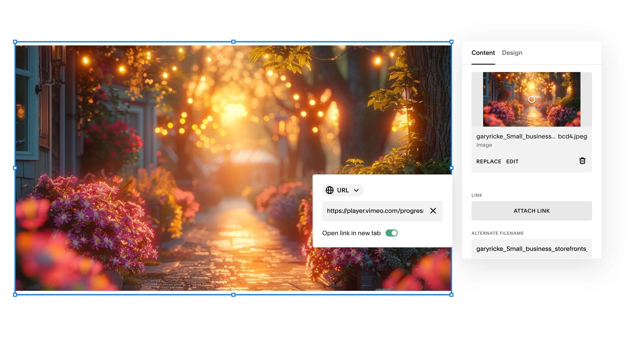This screenshot has height=338, width=644.
Task: Click the trash icon to delete image
Action: (582, 161)
